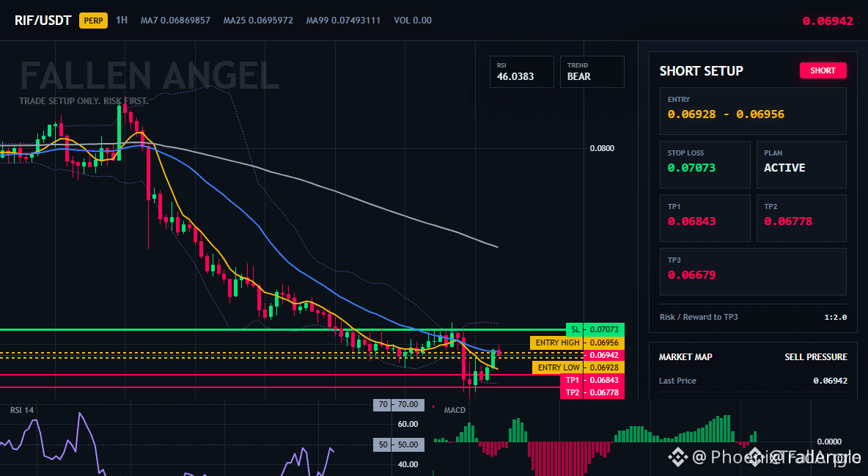
Task: Click the yellow PERP badge
Action: 94,21
